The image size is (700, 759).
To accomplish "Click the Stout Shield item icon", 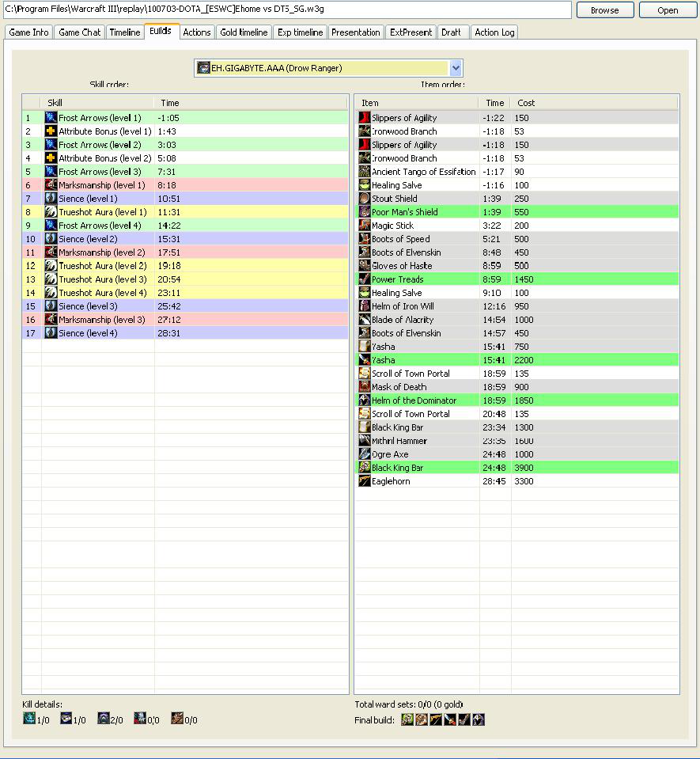I will point(365,199).
